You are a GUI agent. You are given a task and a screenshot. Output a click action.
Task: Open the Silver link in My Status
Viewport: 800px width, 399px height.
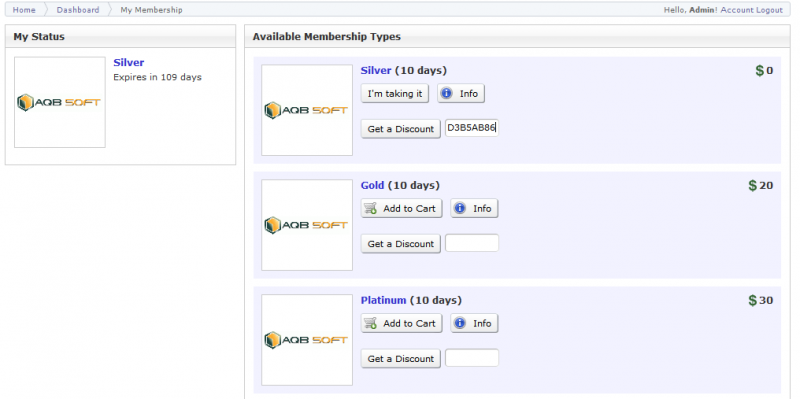click(x=129, y=62)
